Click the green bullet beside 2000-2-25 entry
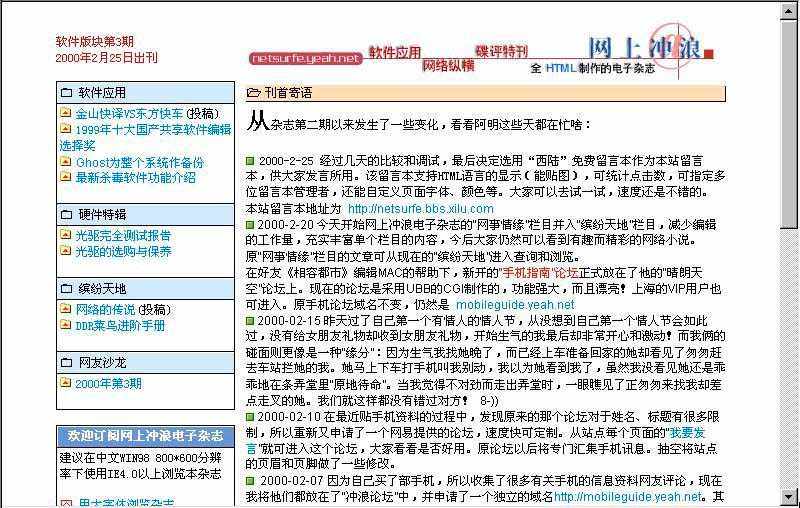The image size is (800, 508). point(250,161)
